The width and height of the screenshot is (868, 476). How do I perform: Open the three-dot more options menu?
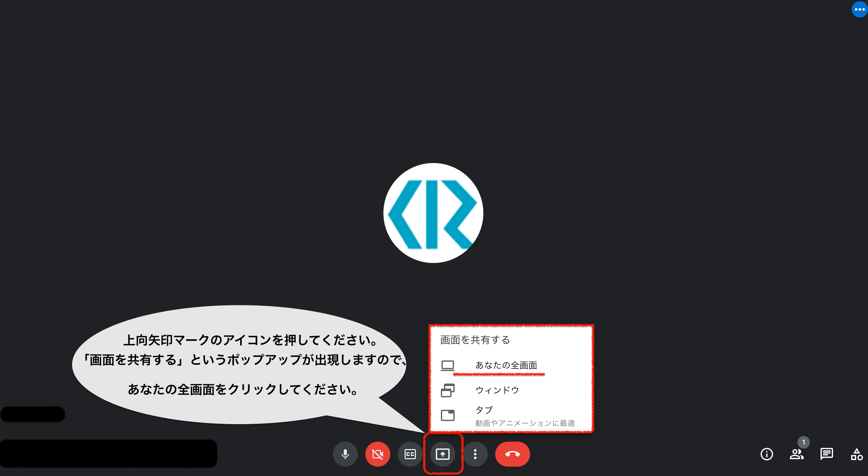point(475,454)
